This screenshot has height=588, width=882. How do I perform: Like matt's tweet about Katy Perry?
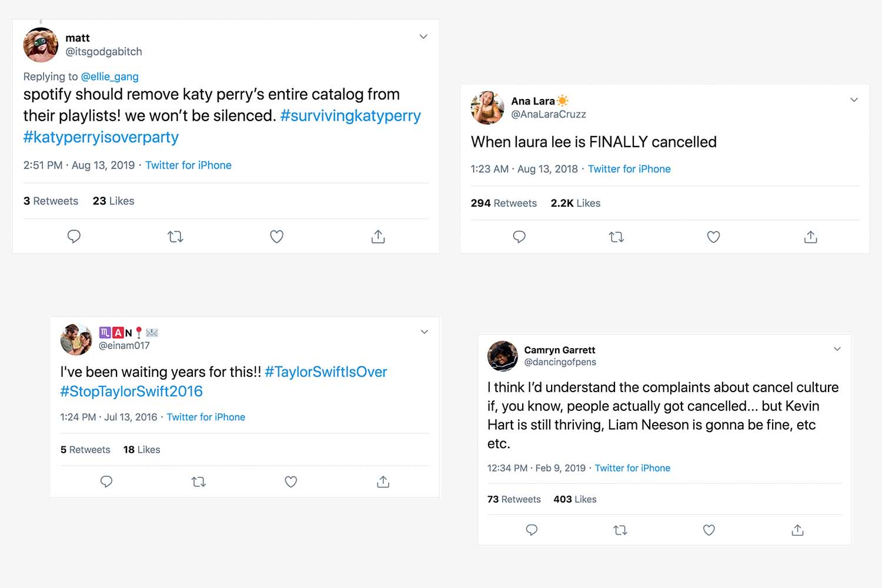pyautogui.click(x=276, y=237)
